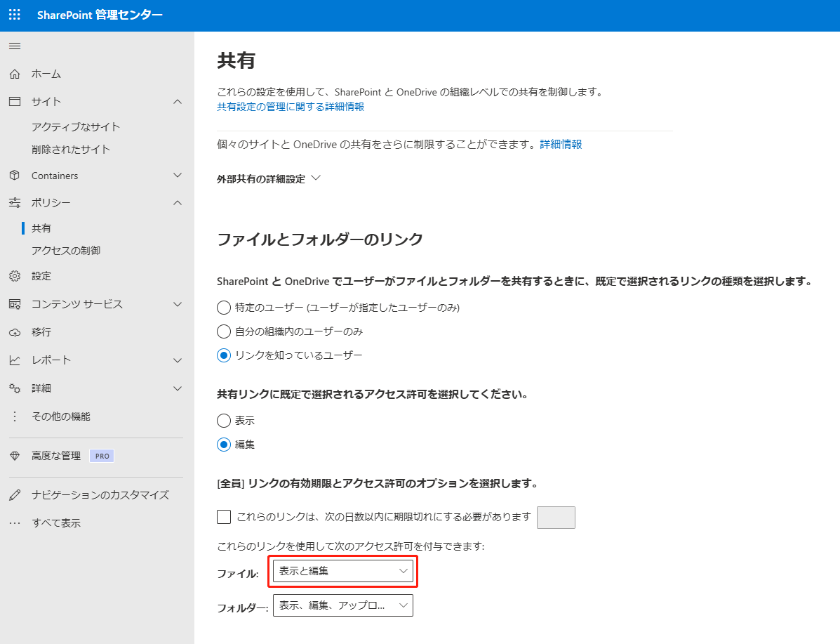Screen dimensions: 840x644
Task: Open 設定 using the gear icon
Action: pos(14,276)
